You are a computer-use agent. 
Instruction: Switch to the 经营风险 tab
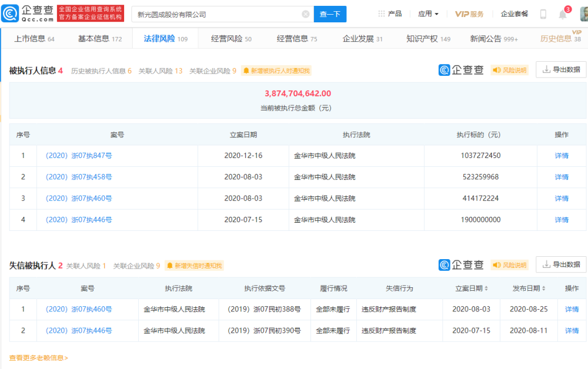tap(231, 39)
